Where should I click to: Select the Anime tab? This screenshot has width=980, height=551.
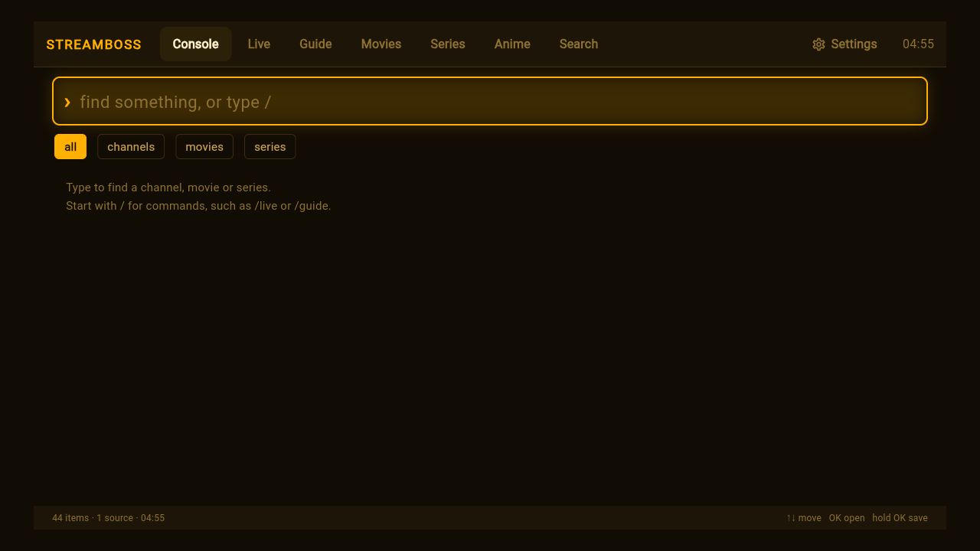[x=512, y=44]
